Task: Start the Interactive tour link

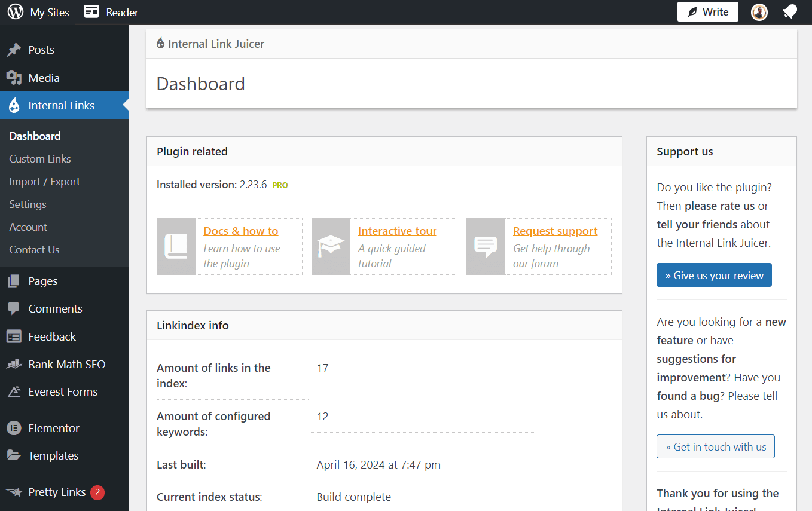Action: (398, 231)
